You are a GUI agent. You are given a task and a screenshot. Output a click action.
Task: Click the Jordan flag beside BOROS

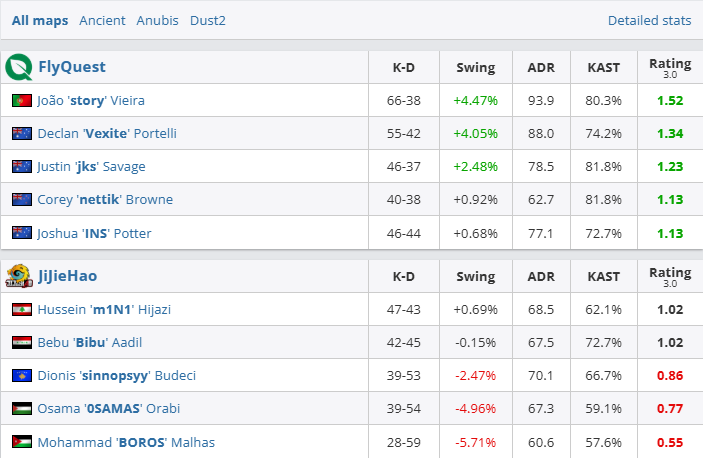point(22,441)
